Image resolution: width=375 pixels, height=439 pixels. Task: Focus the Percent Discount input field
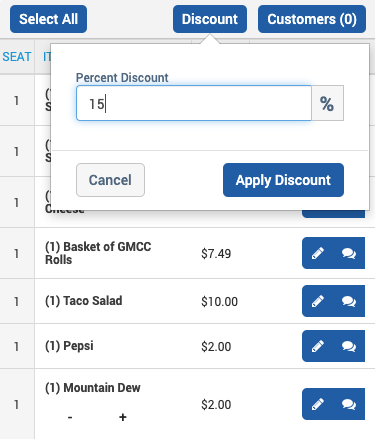194,103
